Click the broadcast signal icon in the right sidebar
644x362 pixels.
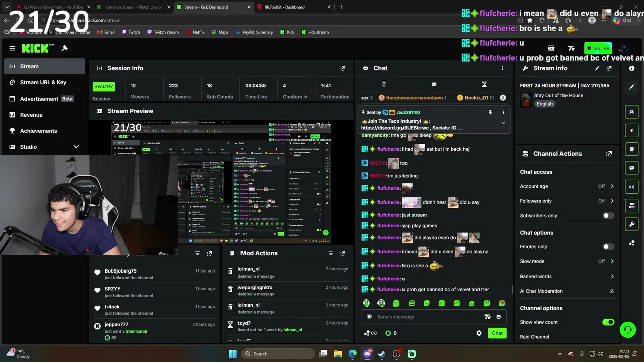pos(632,187)
